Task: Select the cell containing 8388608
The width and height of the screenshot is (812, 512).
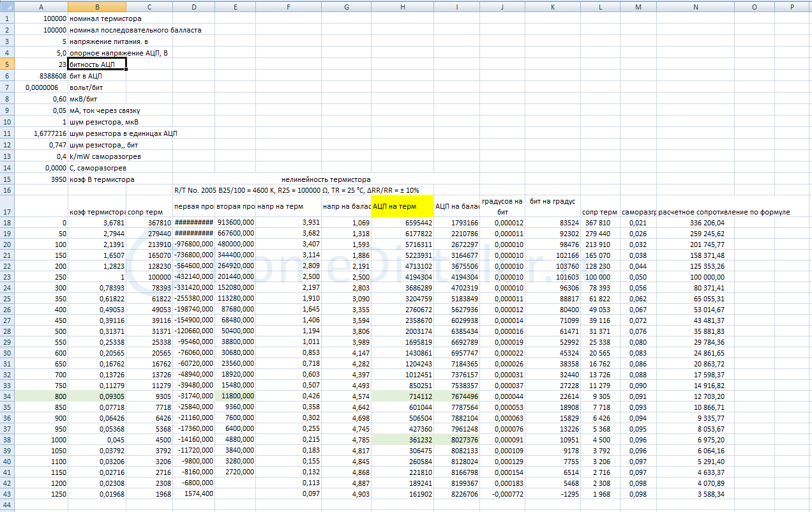Action: click(53, 76)
